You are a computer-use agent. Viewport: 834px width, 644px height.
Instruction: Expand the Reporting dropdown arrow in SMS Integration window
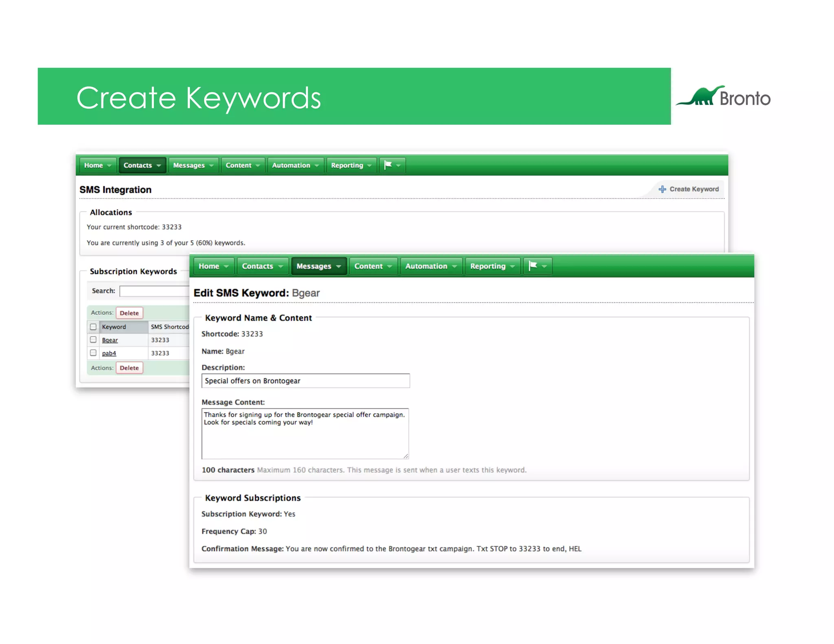[369, 166]
